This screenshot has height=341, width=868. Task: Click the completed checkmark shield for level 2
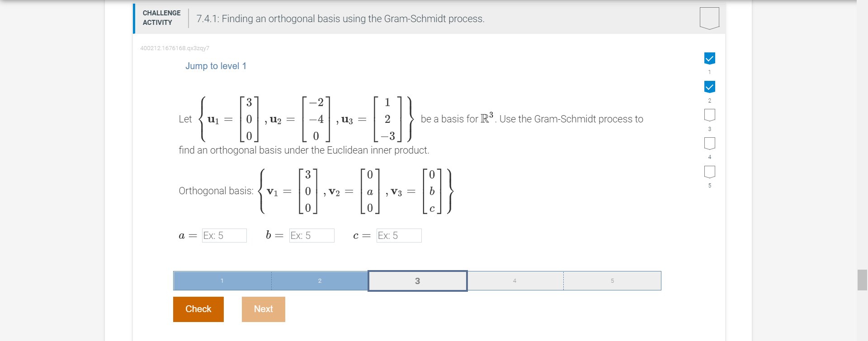coord(710,87)
